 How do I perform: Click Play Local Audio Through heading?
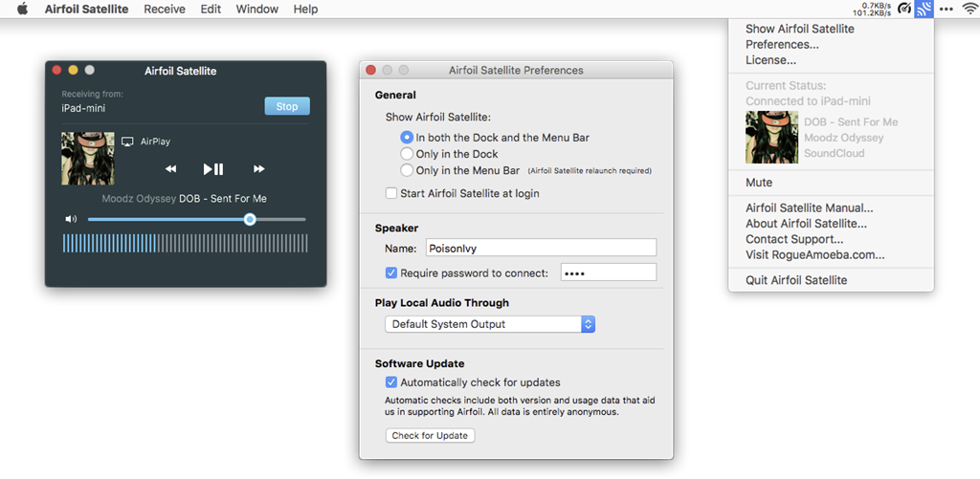pos(442,303)
